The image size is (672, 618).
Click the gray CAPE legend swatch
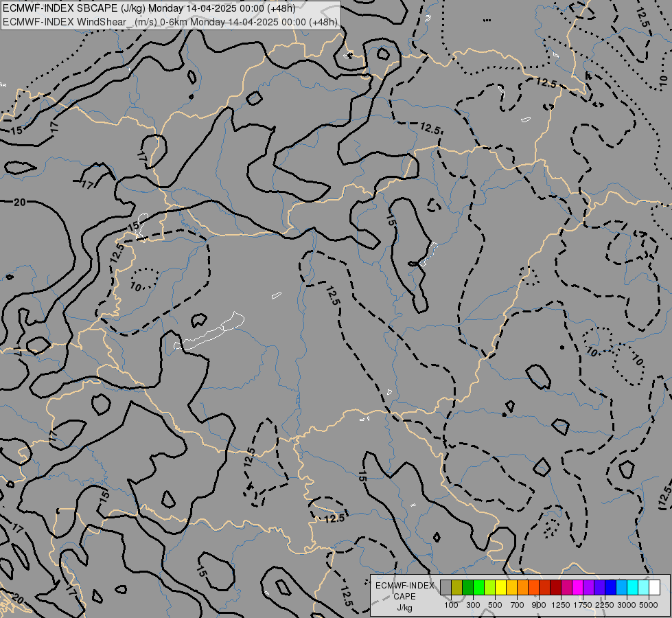pyautogui.click(x=445, y=587)
